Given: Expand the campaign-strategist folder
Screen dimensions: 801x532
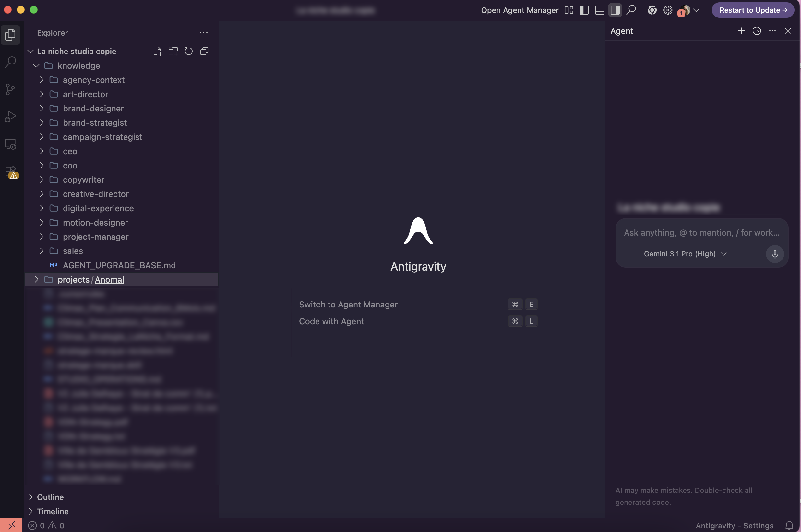Looking at the screenshot, I should click(42, 137).
